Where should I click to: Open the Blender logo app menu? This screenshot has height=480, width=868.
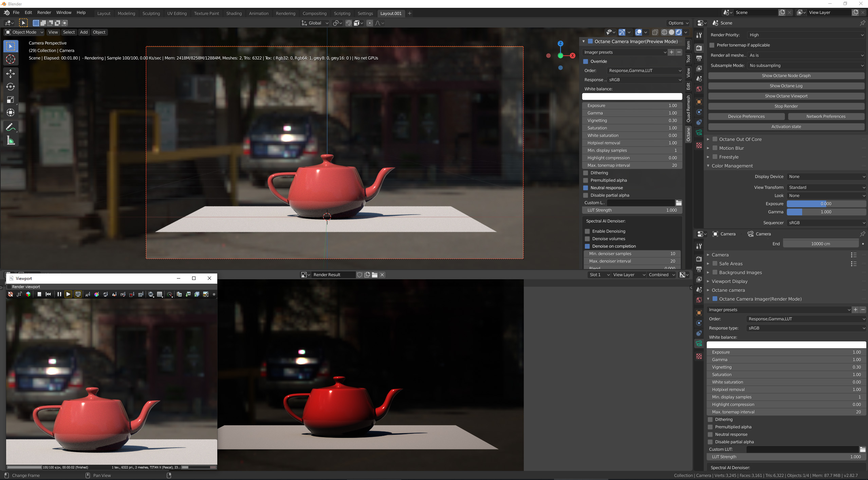point(6,13)
